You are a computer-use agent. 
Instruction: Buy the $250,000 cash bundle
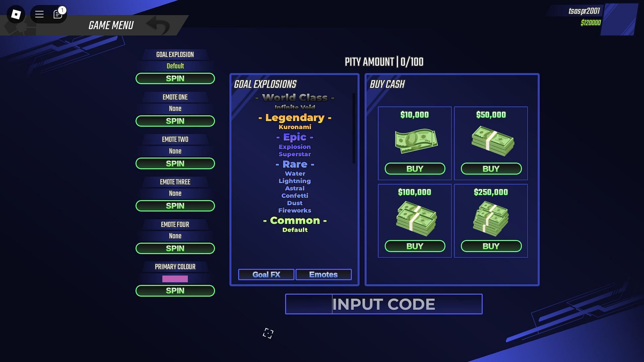pos(491,246)
